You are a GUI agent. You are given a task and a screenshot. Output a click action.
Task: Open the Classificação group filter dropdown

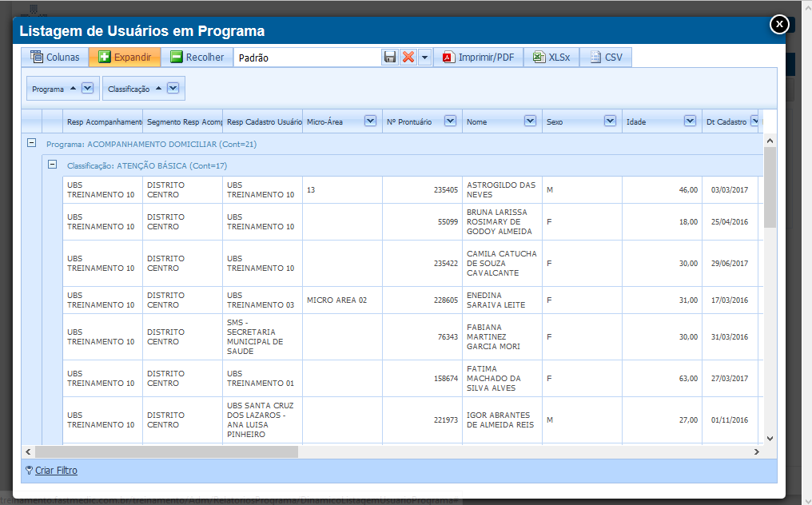(173, 88)
